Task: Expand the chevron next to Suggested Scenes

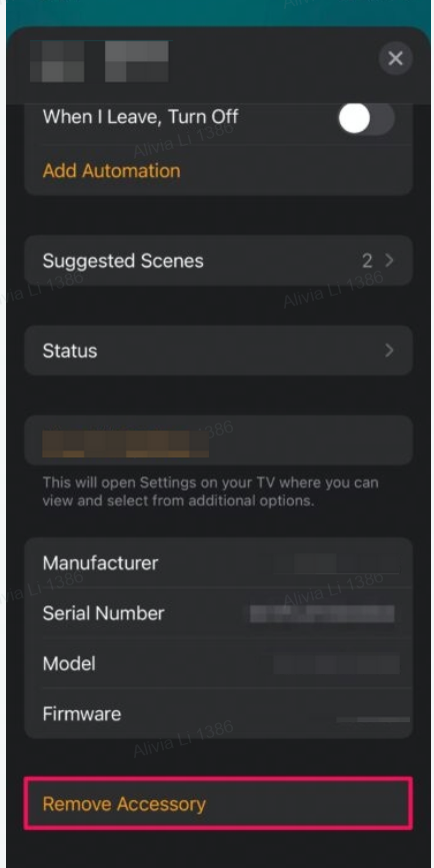Action: click(x=389, y=260)
